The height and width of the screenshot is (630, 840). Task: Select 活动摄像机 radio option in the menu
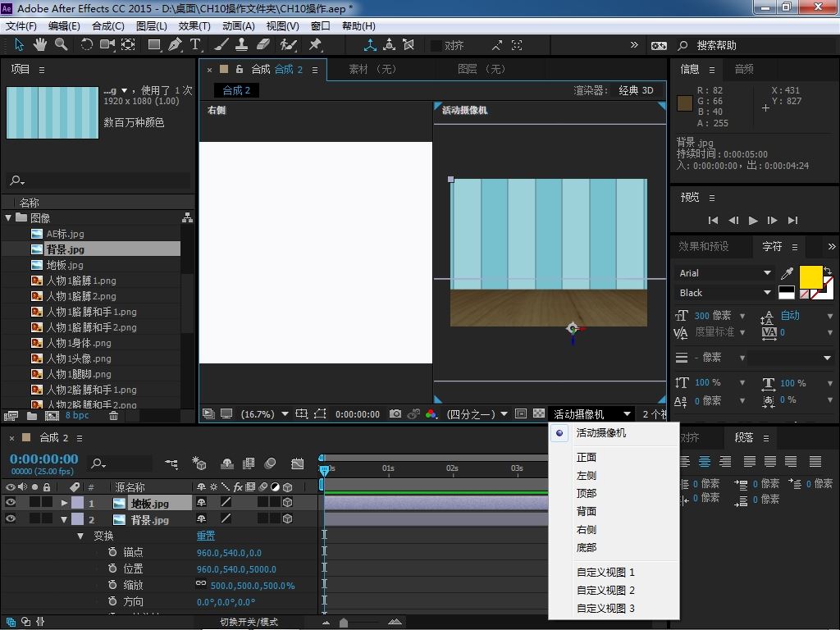click(559, 433)
